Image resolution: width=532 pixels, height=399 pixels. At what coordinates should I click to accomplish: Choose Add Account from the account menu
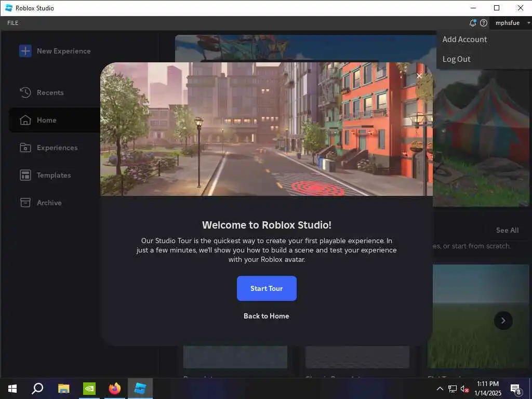[464, 39]
